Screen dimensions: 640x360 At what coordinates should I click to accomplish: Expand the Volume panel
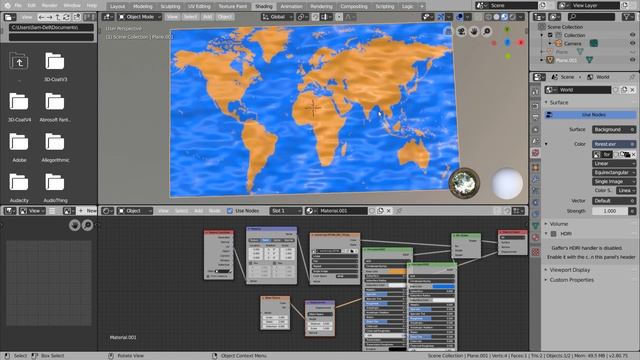[558, 224]
